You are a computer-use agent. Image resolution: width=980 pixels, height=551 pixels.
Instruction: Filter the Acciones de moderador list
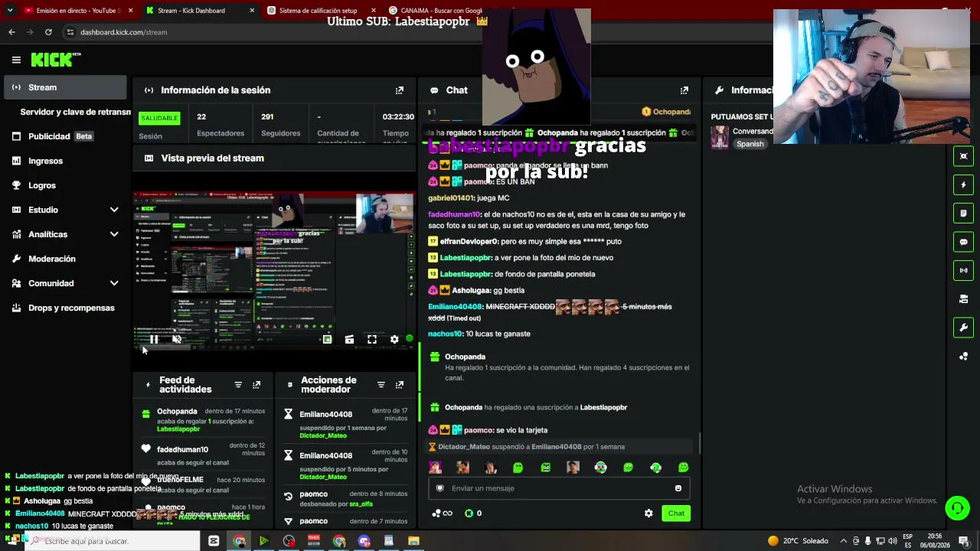[x=381, y=385]
